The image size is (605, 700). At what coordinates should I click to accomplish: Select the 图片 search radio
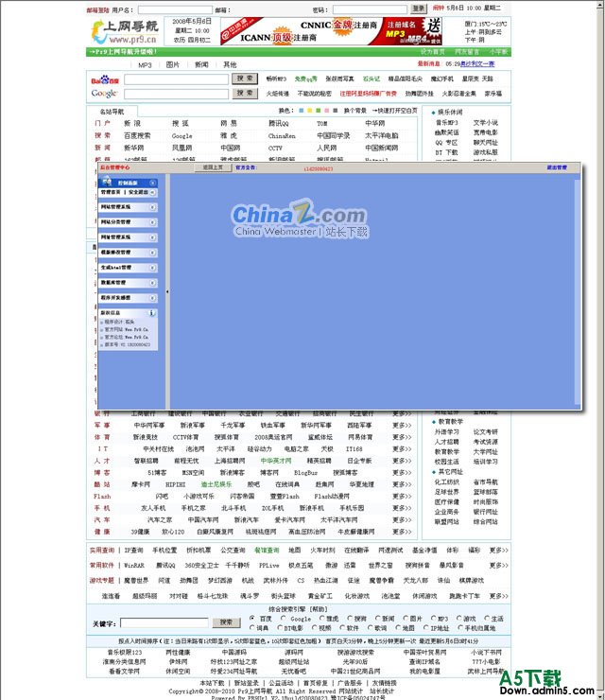click(406, 619)
